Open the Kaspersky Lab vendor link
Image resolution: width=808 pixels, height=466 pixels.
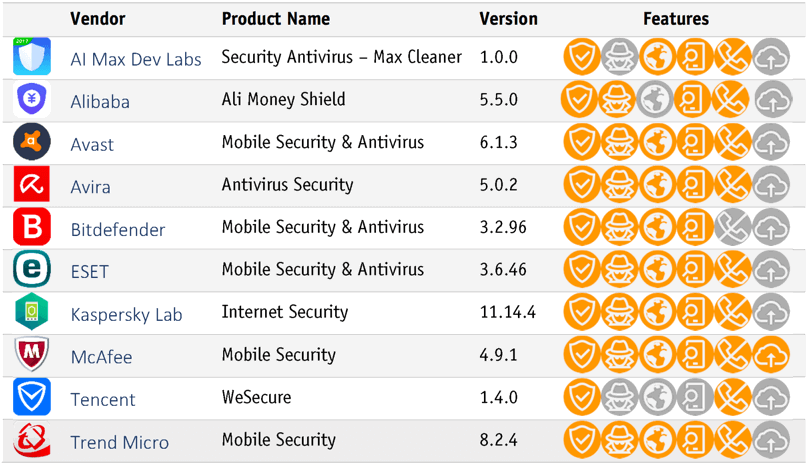126,314
